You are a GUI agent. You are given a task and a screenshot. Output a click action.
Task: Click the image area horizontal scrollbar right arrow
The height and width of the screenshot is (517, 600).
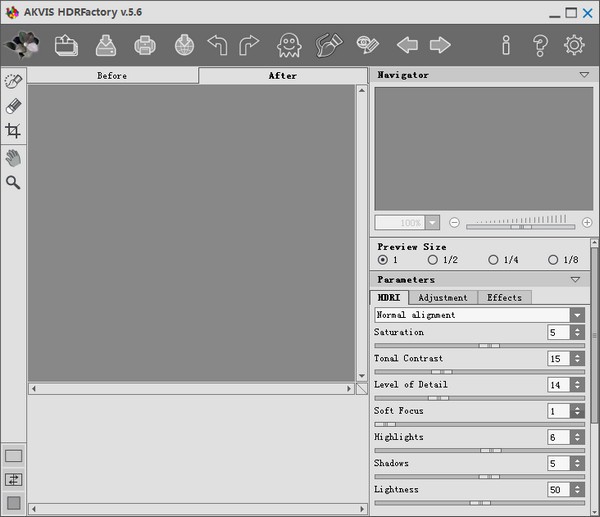click(x=349, y=389)
